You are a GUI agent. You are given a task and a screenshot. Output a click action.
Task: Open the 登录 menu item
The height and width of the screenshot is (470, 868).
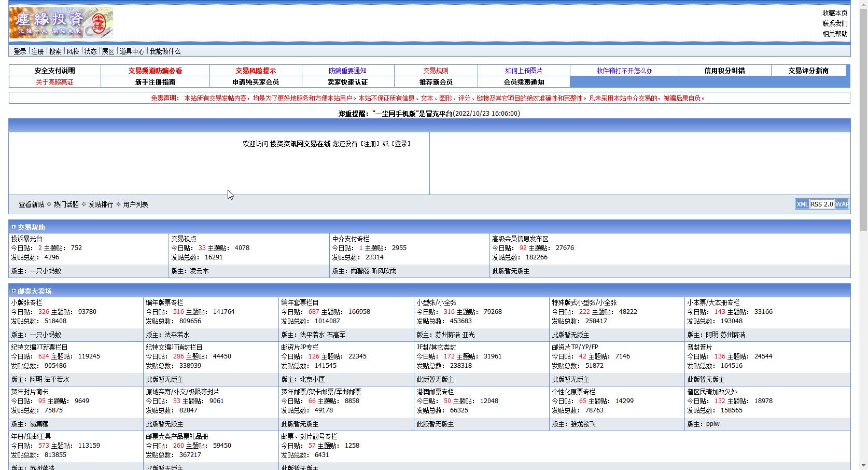point(20,51)
